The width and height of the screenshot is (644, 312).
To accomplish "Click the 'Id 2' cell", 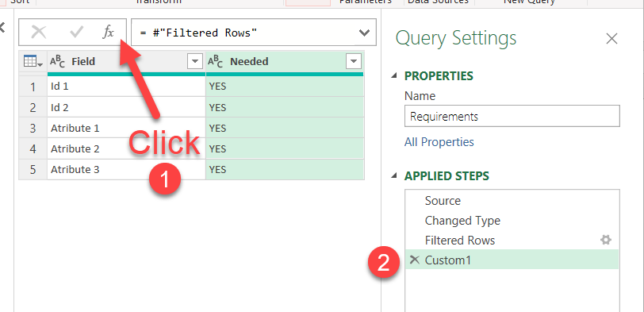I will (x=126, y=107).
